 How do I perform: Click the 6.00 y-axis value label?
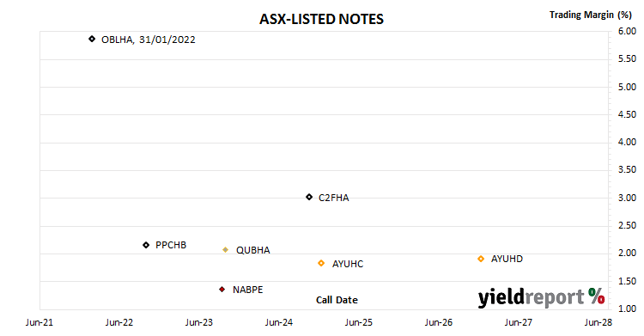[627, 31]
